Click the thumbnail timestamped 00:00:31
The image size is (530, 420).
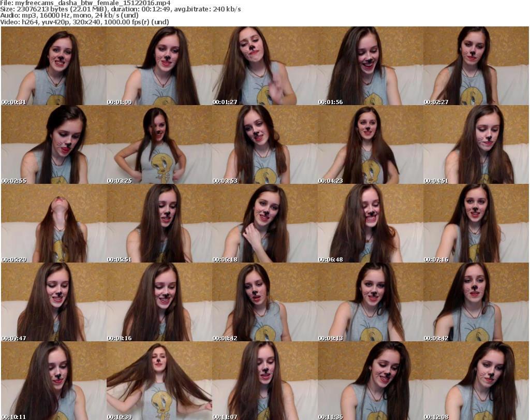[53, 66]
